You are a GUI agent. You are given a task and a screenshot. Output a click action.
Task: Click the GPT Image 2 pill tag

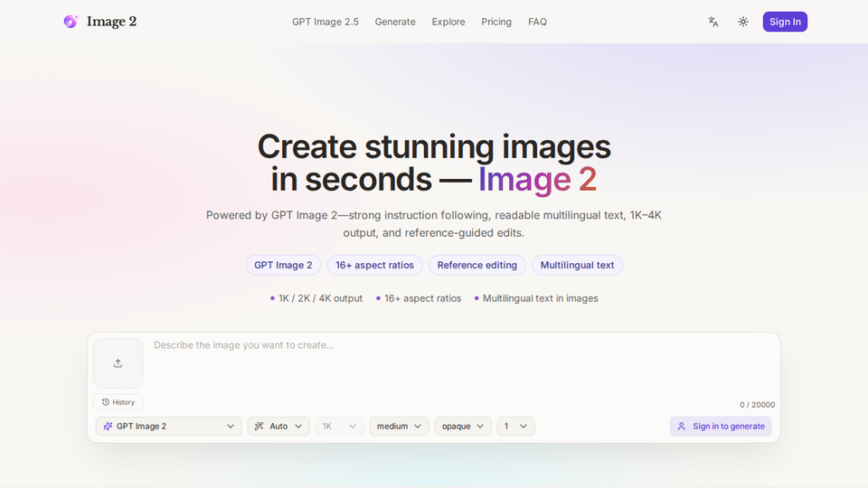click(x=283, y=265)
